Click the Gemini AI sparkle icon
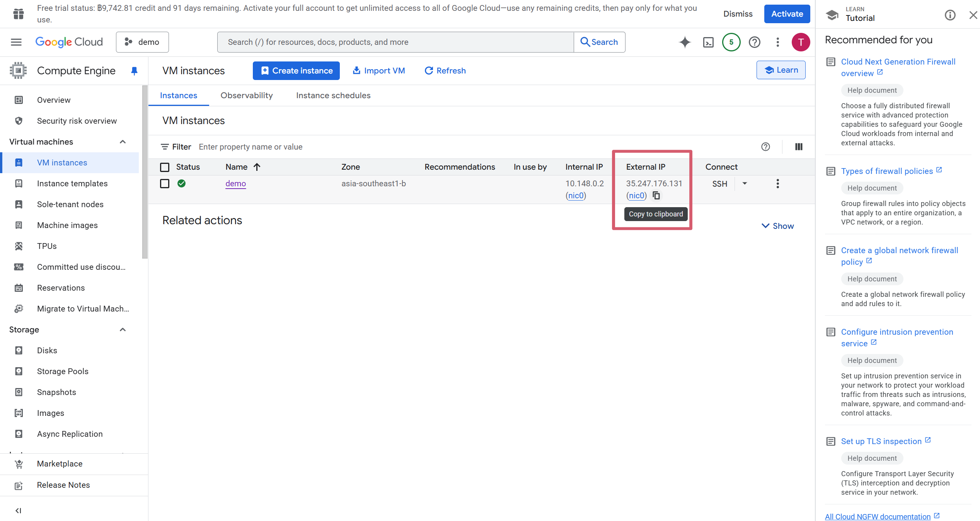The width and height of the screenshot is (980, 521). point(685,42)
